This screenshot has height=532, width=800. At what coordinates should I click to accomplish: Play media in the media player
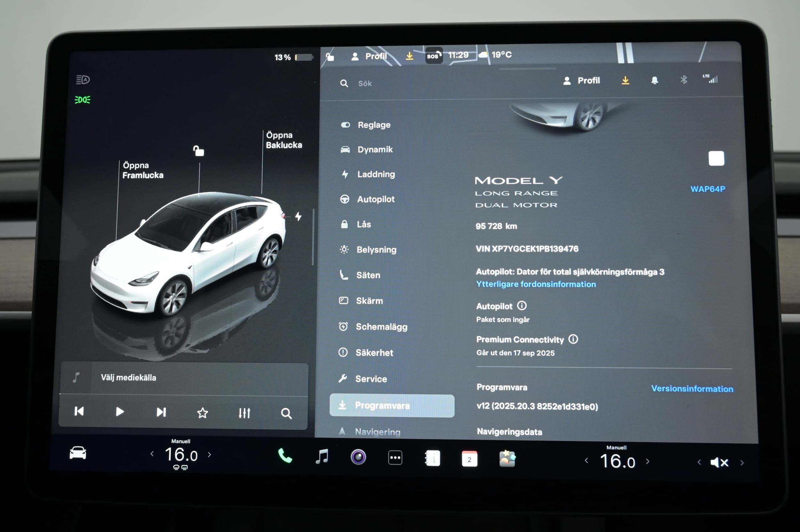120,412
